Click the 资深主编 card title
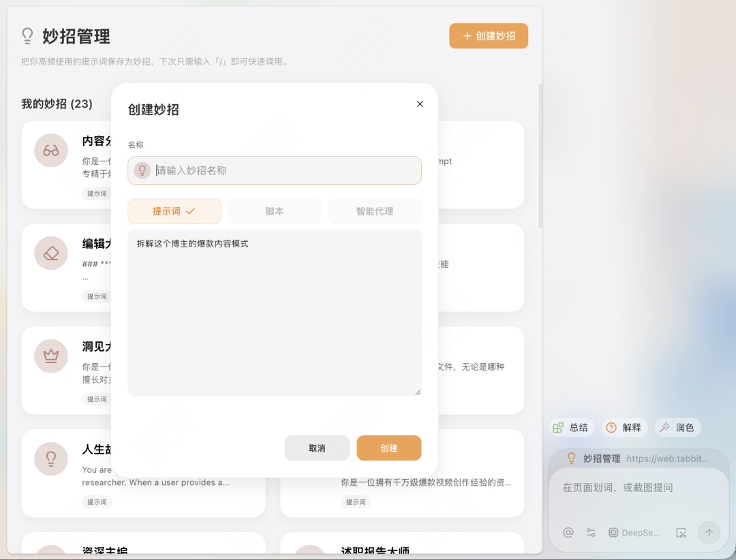736x560 pixels. pyautogui.click(x=105, y=550)
